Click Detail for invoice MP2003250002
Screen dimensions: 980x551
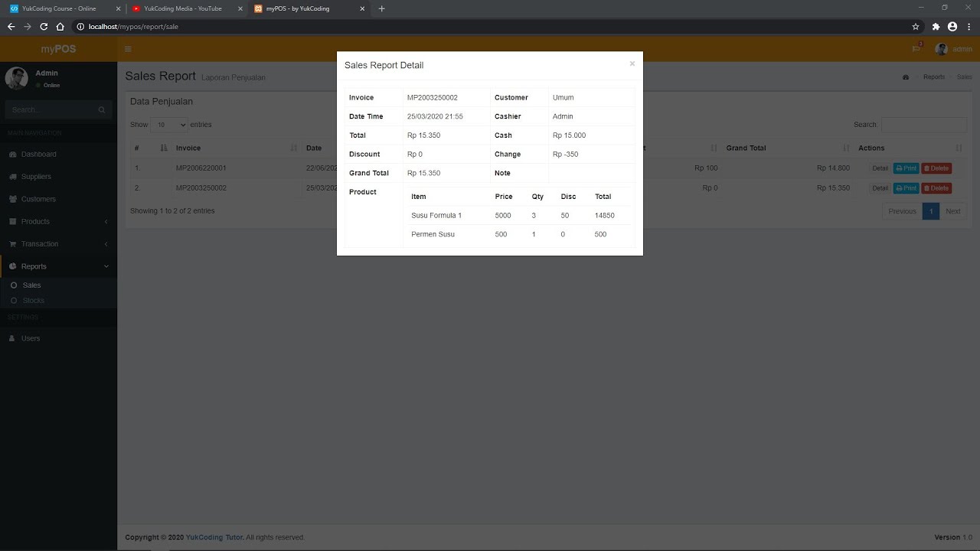tap(880, 188)
